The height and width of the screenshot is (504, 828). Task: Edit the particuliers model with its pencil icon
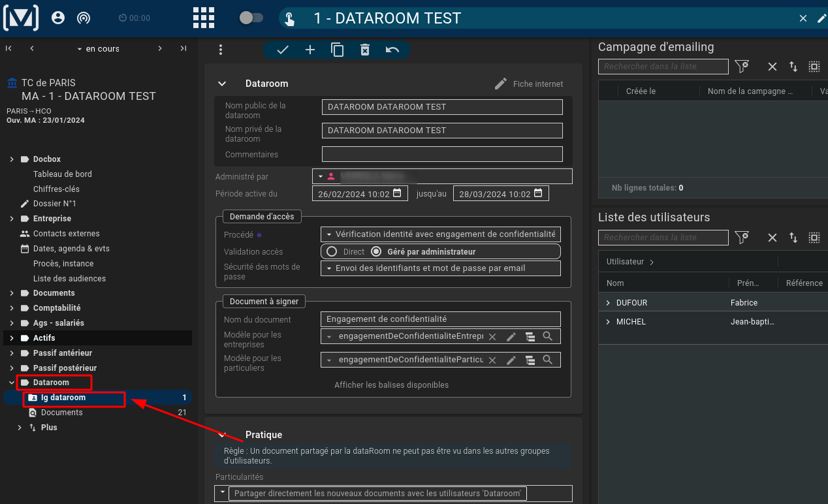click(511, 360)
